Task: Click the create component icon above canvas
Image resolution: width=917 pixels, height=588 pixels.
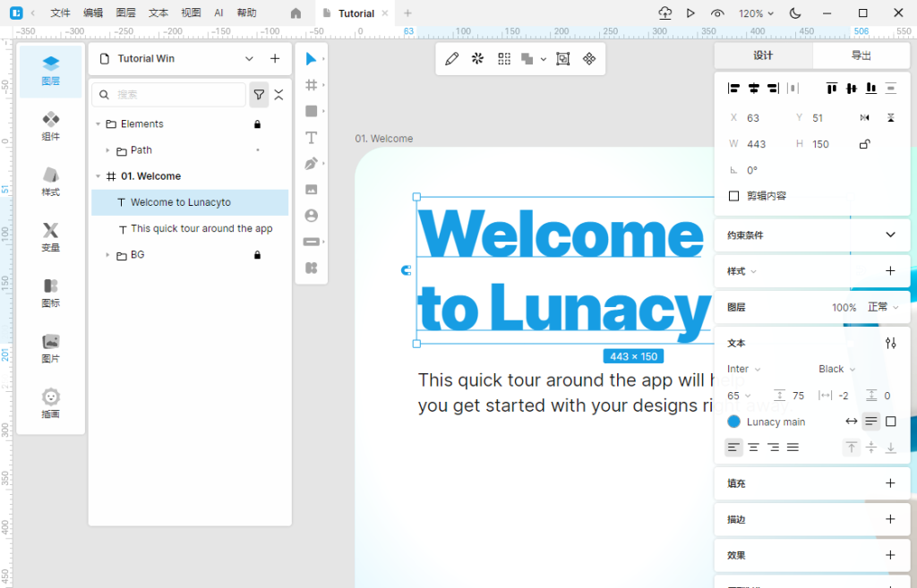Action: point(589,58)
